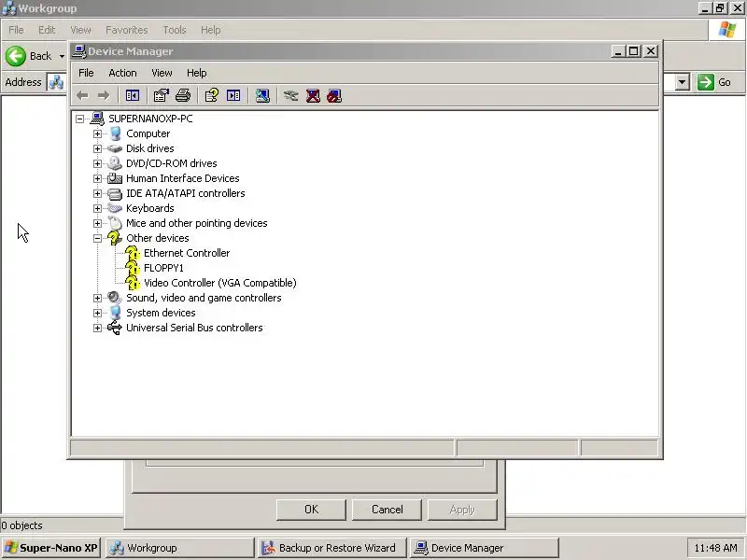Click warning icon beside Video Controller
Screen dimensions: 747x560
(x=133, y=283)
